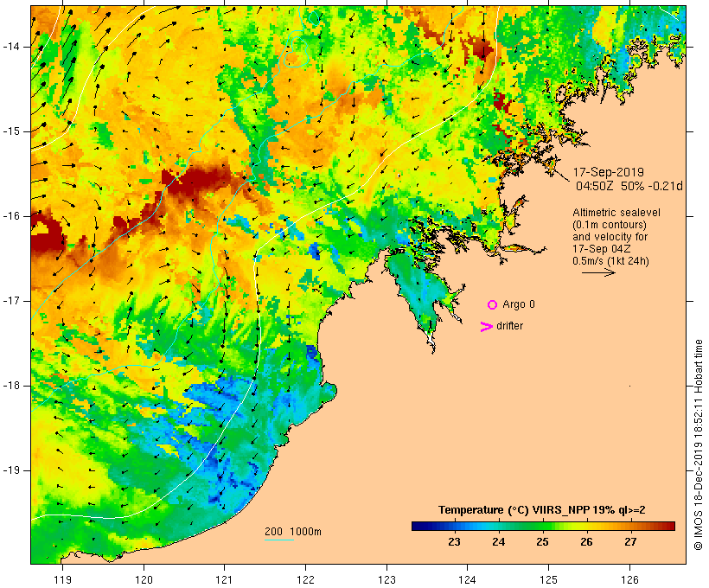Click the longitude label 123
Viewport: 709px width, 588px height.
(x=386, y=579)
